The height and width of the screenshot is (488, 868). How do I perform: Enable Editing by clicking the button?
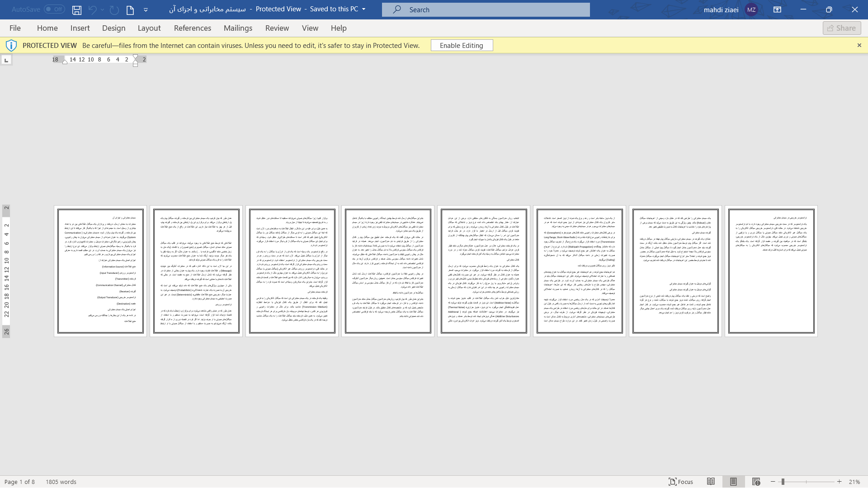[x=462, y=45]
